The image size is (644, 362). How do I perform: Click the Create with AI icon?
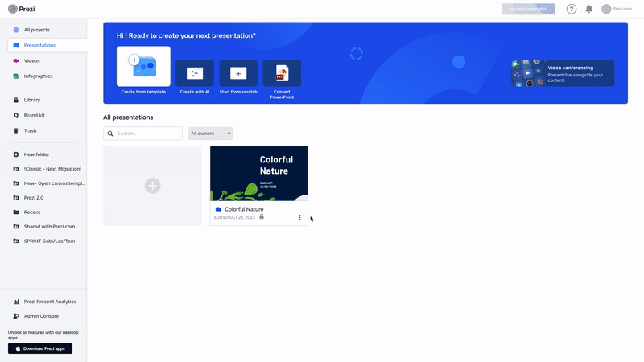pos(195,73)
